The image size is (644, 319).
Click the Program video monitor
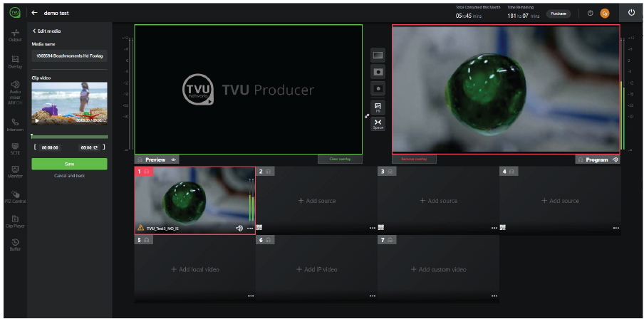tap(506, 89)
